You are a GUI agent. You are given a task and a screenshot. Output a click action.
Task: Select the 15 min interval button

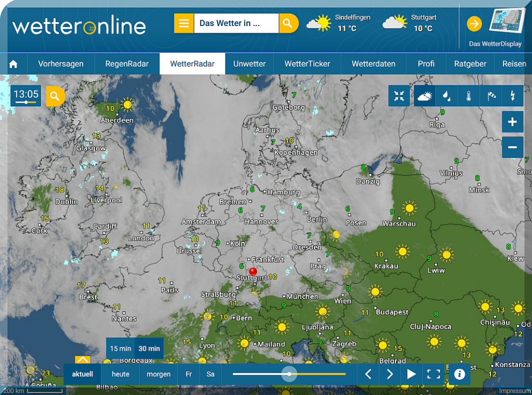pyautogui.click(x=121, y=348)
